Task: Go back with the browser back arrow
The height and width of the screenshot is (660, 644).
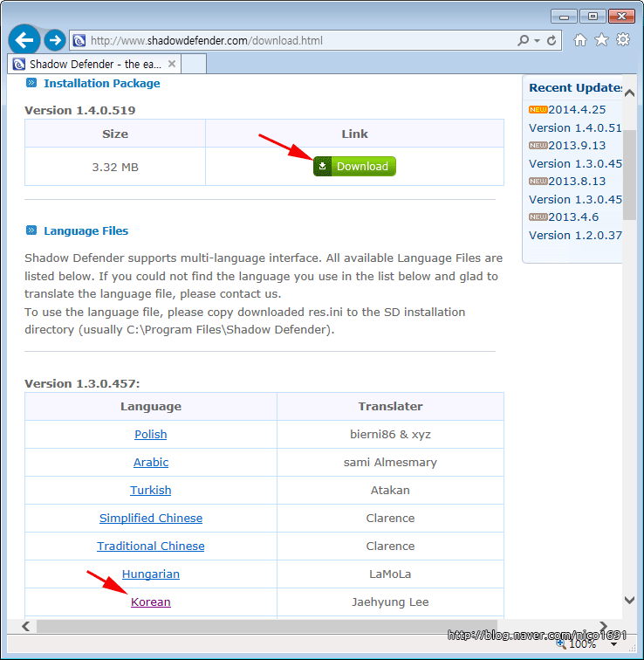Action: [24, 40]
